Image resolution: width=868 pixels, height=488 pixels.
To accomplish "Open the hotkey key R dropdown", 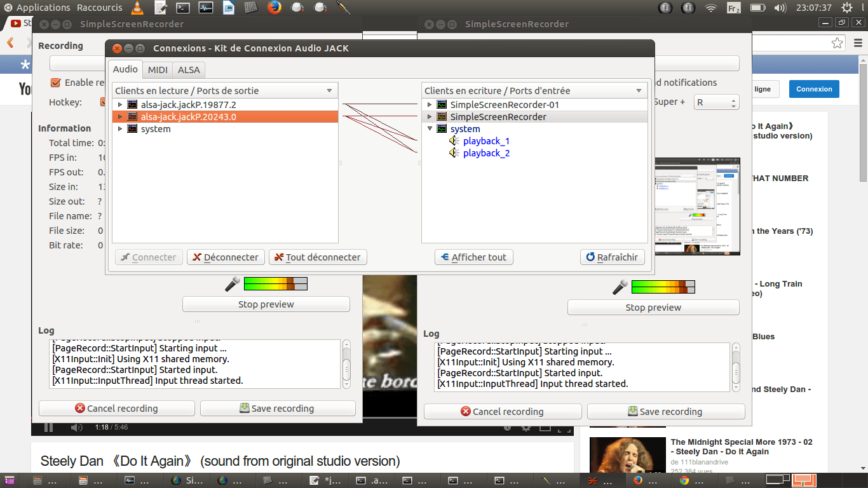I will (x=717, y=102).
